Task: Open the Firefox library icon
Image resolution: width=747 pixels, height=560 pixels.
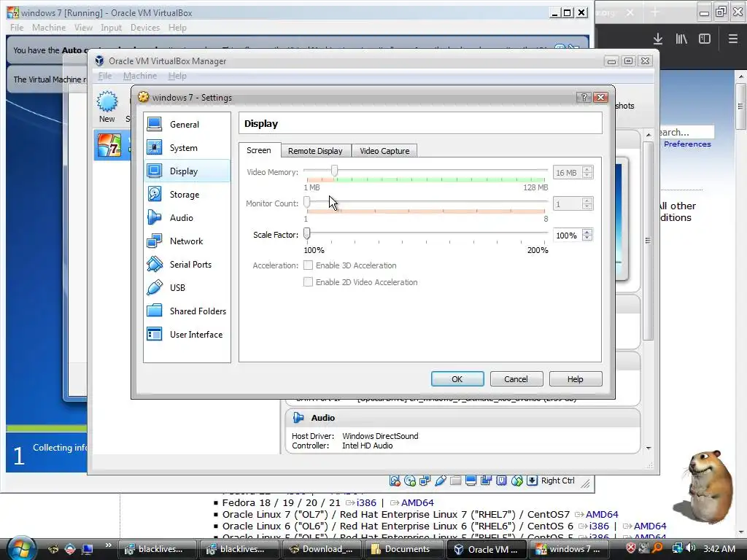Action: click(x=681, y=39)
